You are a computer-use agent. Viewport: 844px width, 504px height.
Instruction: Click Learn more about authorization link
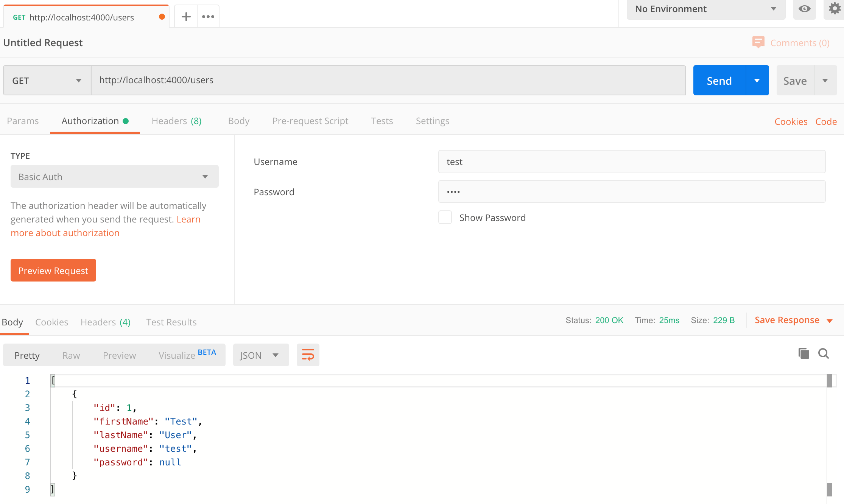coord(66,233)
